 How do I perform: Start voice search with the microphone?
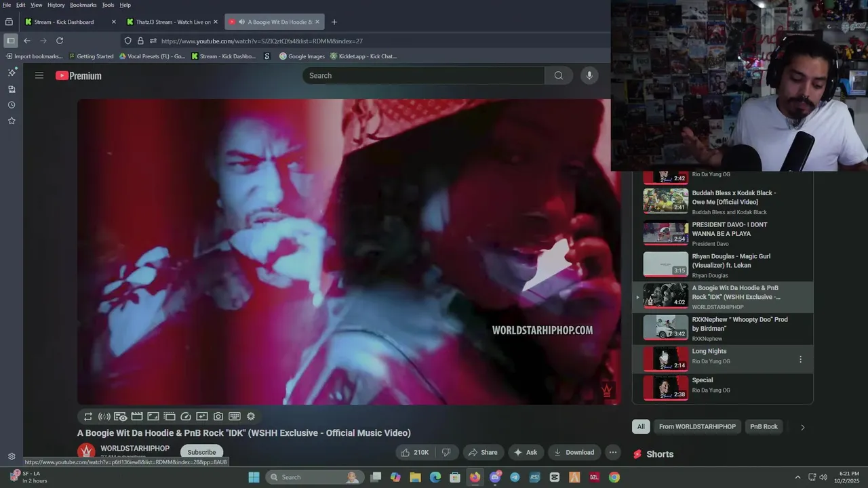pos(589,75)
